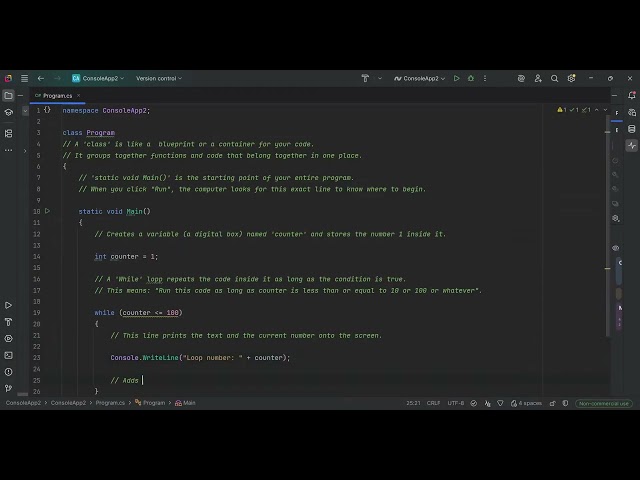This screenshot has height=480, width=640.
Task: Go to next highlighted problem arrow
Action: click(x=605, y=110)
